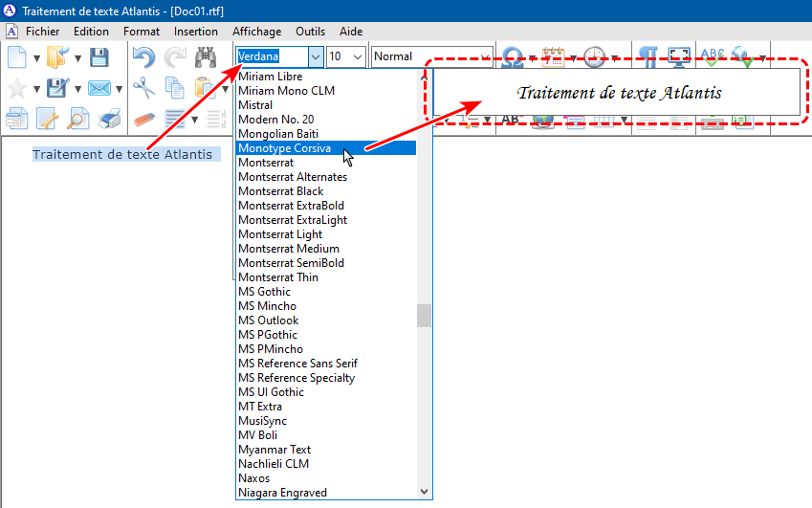The height and width of the screenshot is (508, 812).
Task: Toggle special symbols with the pilcrow icon
Action: click(x=647, y=57)
